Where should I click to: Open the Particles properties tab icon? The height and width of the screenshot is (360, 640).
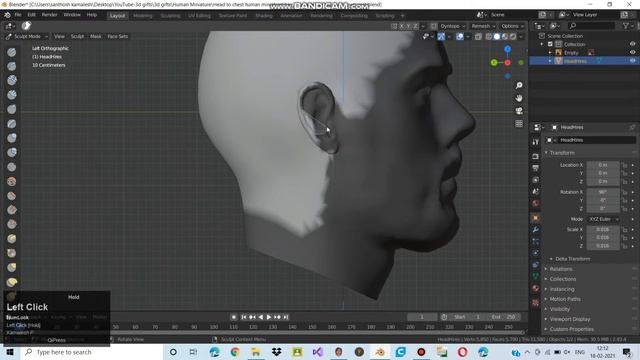click(536, 241)
